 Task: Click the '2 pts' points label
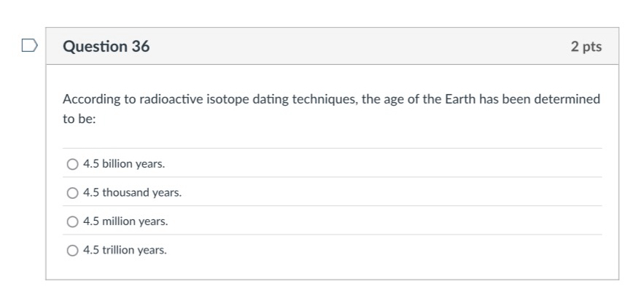[586, 47]
